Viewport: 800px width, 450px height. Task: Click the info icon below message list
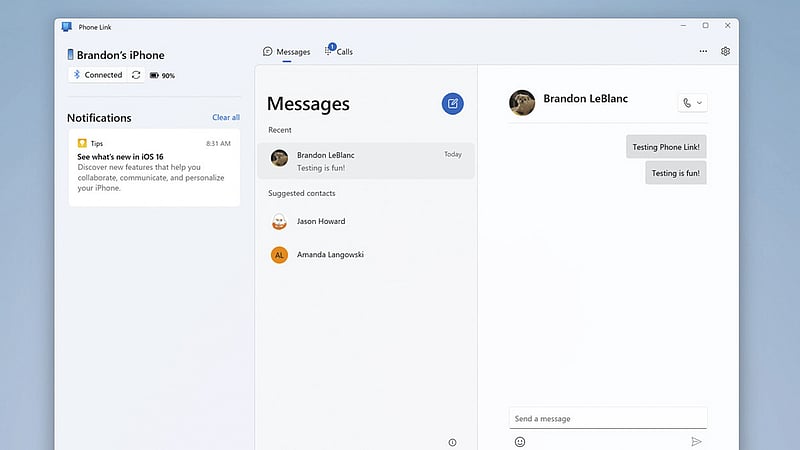[x=453, y=442]
